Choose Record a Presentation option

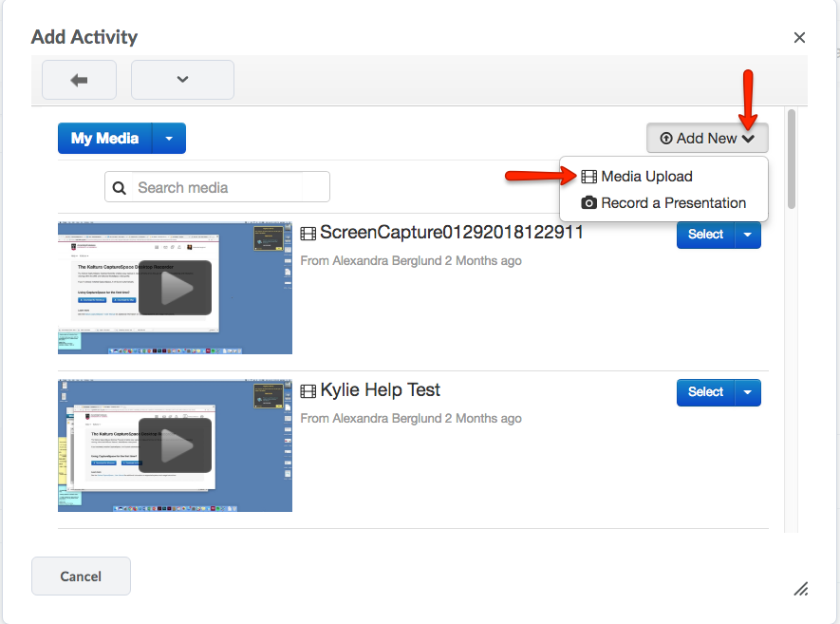pos(673,202)
